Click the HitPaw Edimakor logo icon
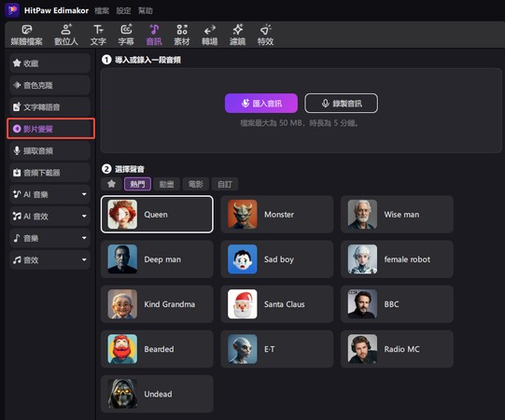This screenshot has width=505, height=420. (x=12, y=10)
